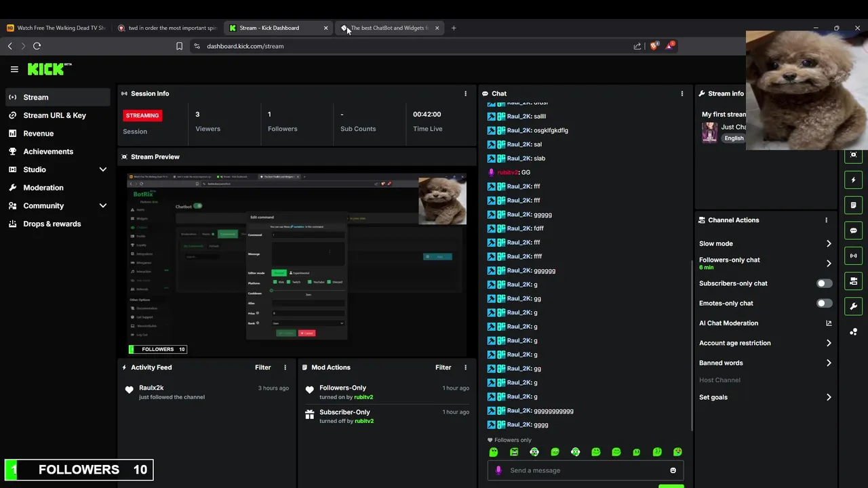Open Set goals chevron
868x488 pixels.
(829, 397)
